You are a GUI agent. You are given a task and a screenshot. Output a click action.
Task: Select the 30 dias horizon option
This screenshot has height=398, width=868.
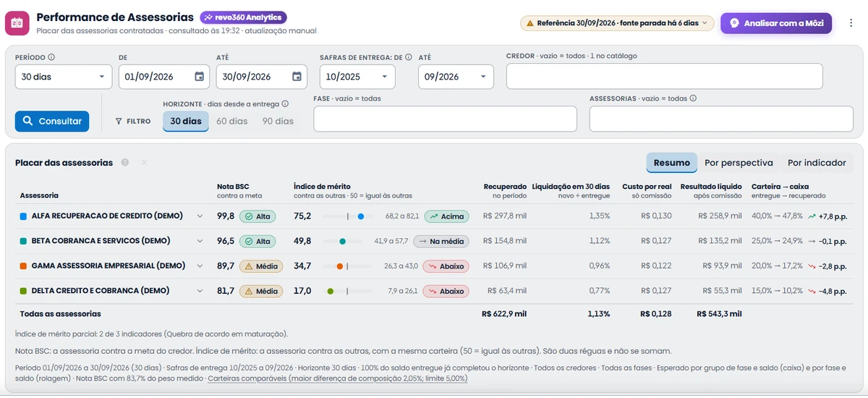[186, 121]
